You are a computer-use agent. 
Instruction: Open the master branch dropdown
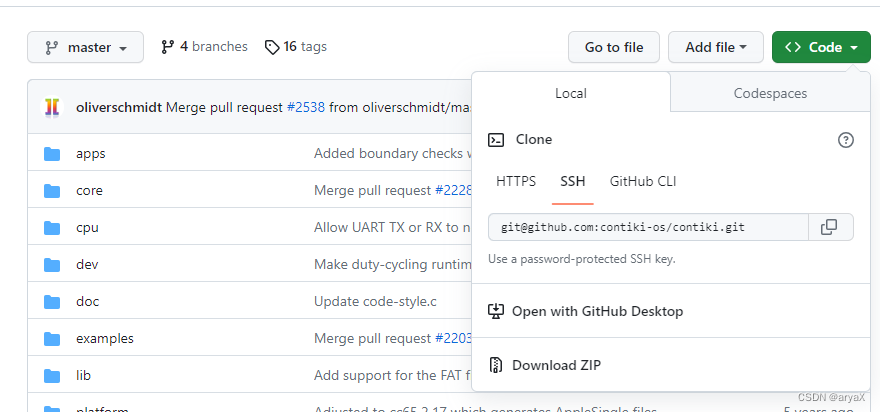point(85,47)
